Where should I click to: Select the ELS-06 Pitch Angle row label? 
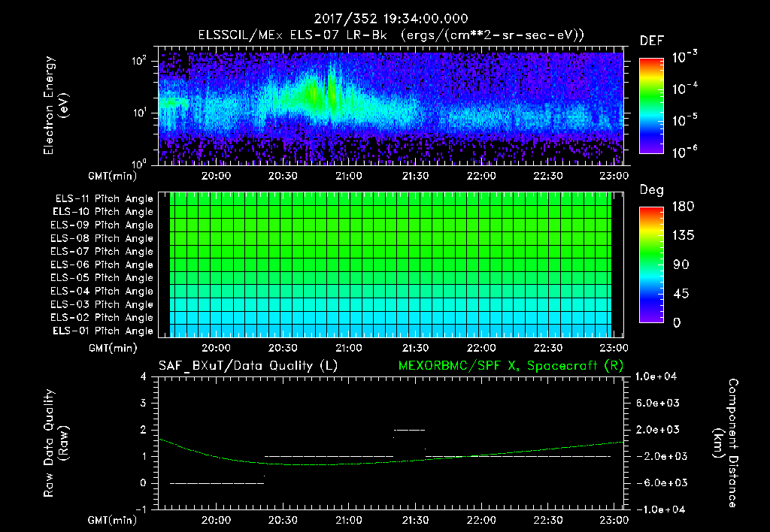pyautogui.click(x=102, y=264)
